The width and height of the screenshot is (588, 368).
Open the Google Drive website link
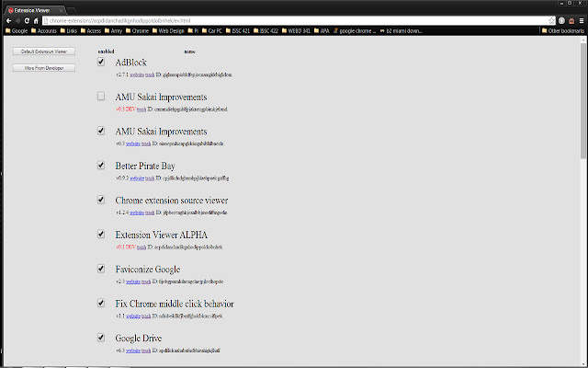pyautogui.click(x=133, y=351)
